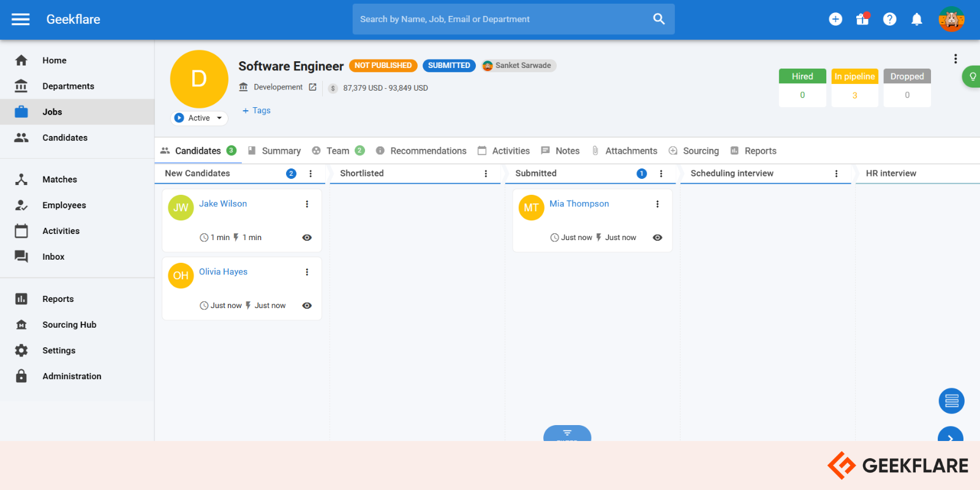Viewport: 980px width, 490px height.
Task: Open the Sourcing tab
Action: click(x=694, y=151)
